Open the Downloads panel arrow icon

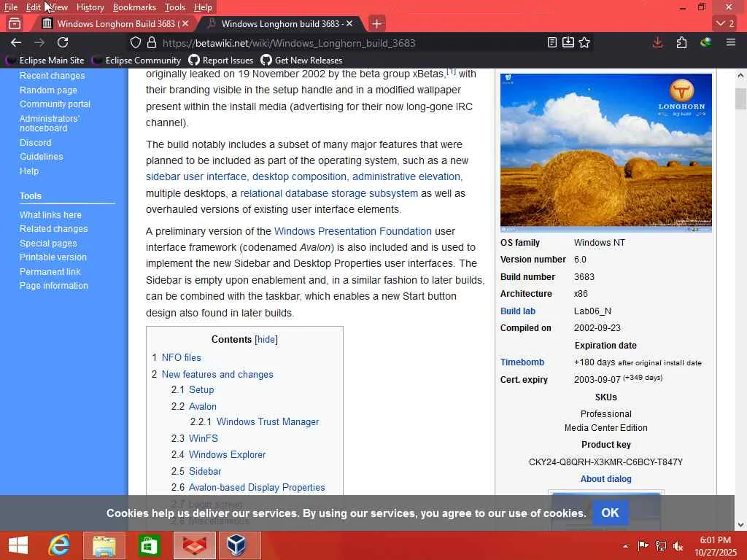coord(657,42)
